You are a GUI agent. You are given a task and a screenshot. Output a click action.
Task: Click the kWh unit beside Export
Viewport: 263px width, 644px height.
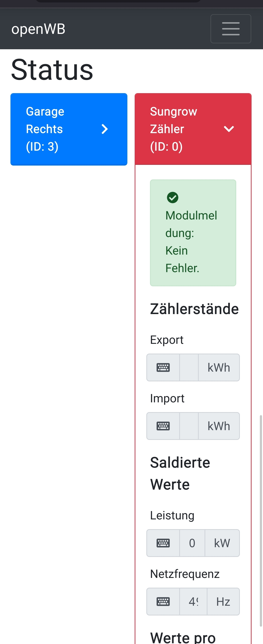click(219, 367)
